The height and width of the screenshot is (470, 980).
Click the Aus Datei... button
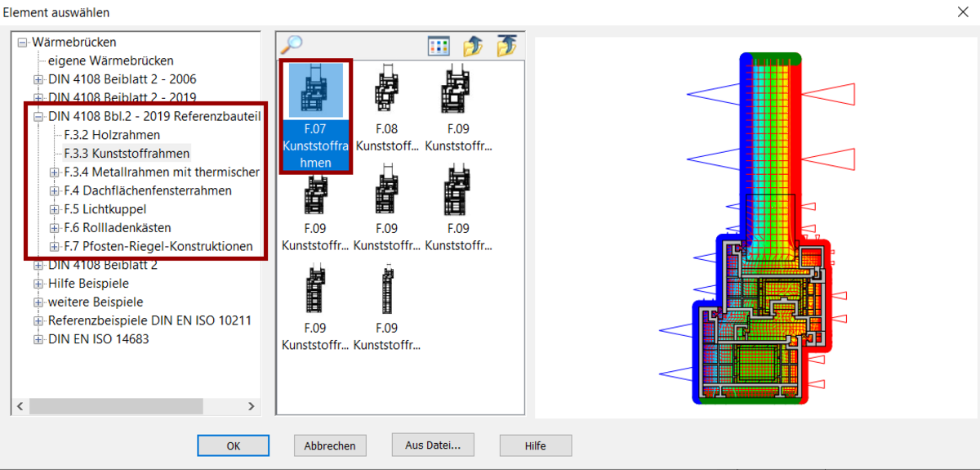[x=433, y=445]
